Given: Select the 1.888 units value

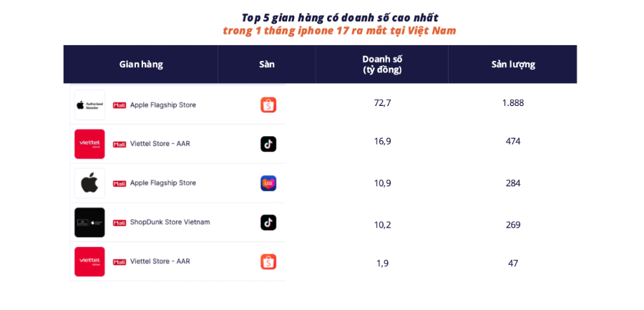Looking at the screenshot, I should pyautogui.click(x=513, y=102).
